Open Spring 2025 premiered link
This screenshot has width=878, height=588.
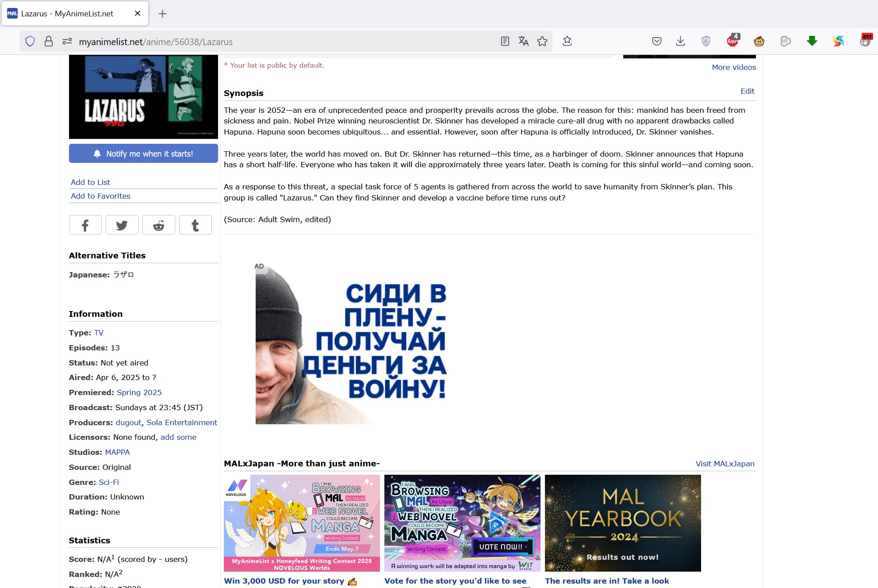[139, 392]
